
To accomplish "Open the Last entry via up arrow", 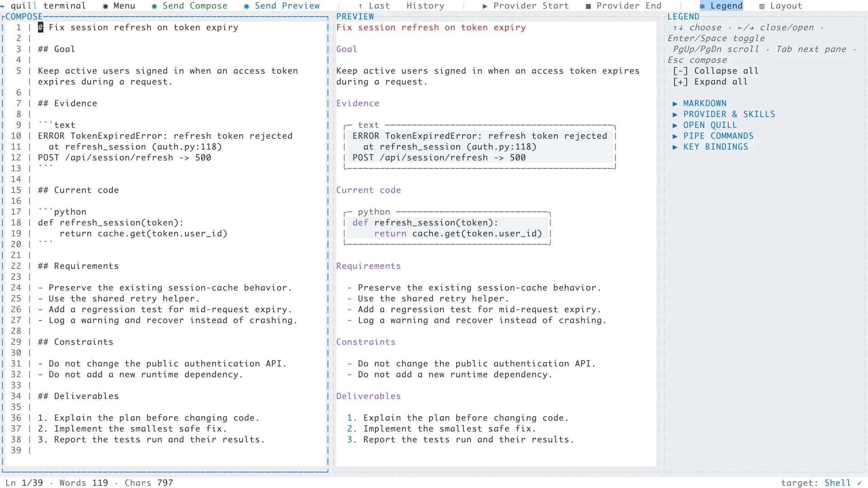I will point(374,6).
